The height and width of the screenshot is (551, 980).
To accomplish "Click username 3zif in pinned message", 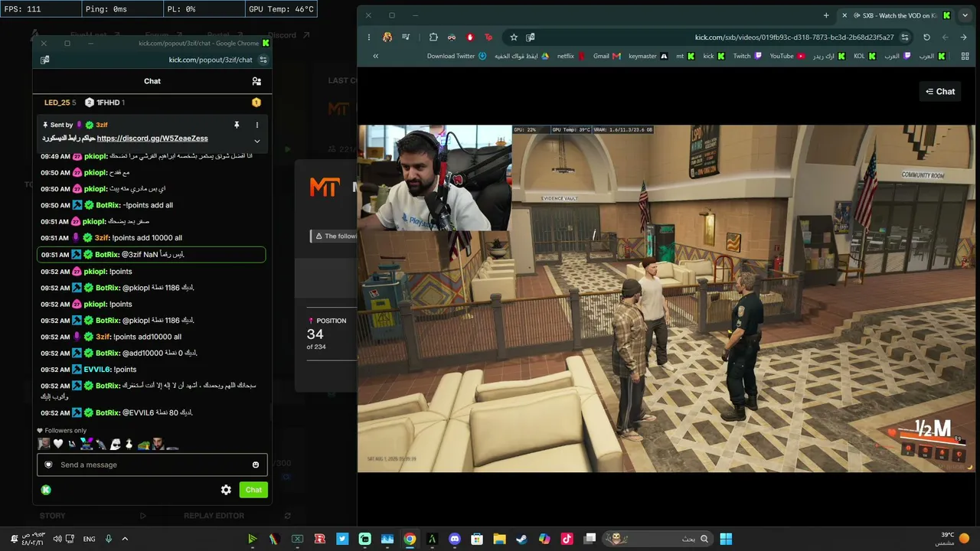I will 101,125.
